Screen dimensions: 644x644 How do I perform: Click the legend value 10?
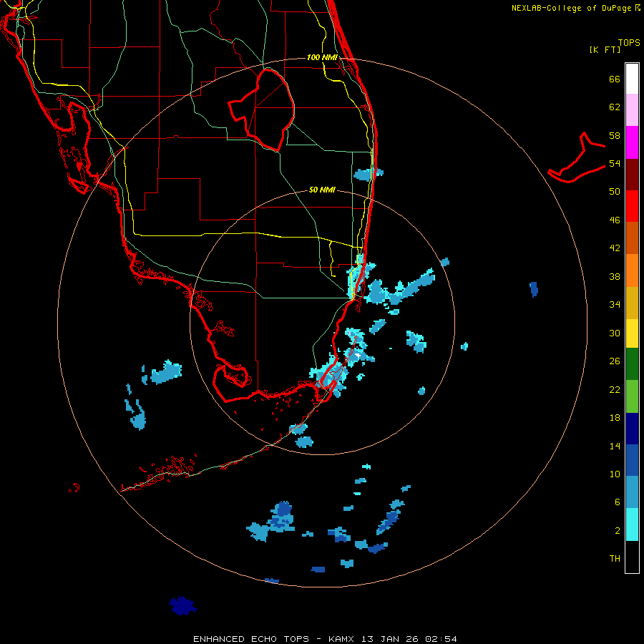click(x=615, y=474)
